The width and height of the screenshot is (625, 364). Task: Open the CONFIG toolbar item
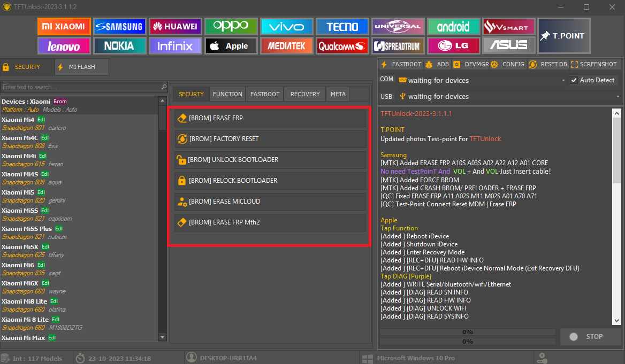point(507,64)
